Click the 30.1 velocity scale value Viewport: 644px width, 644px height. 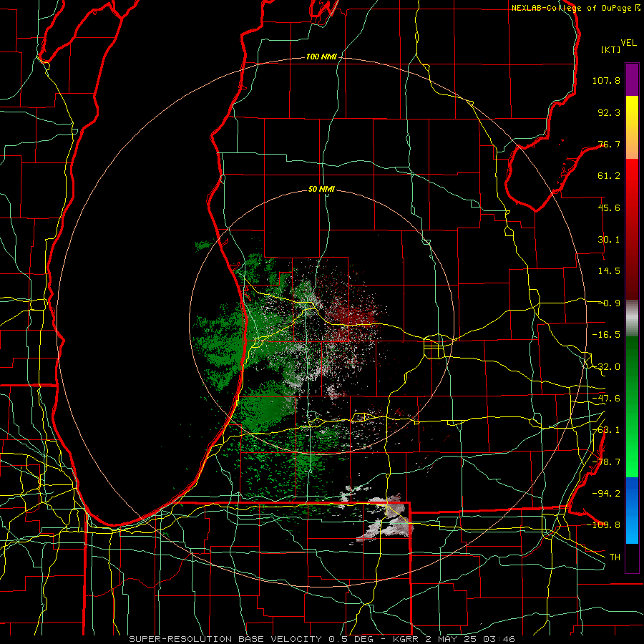[x=609, y=240]
